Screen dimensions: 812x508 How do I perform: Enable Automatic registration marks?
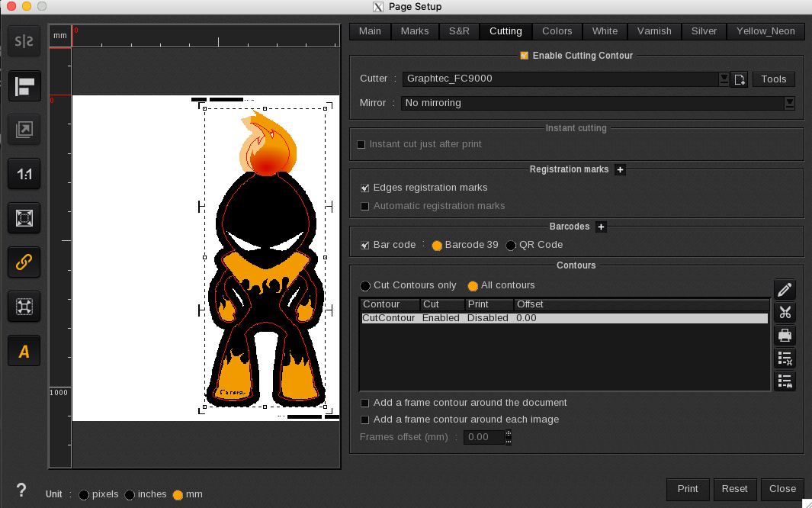(x=364, y=205)
